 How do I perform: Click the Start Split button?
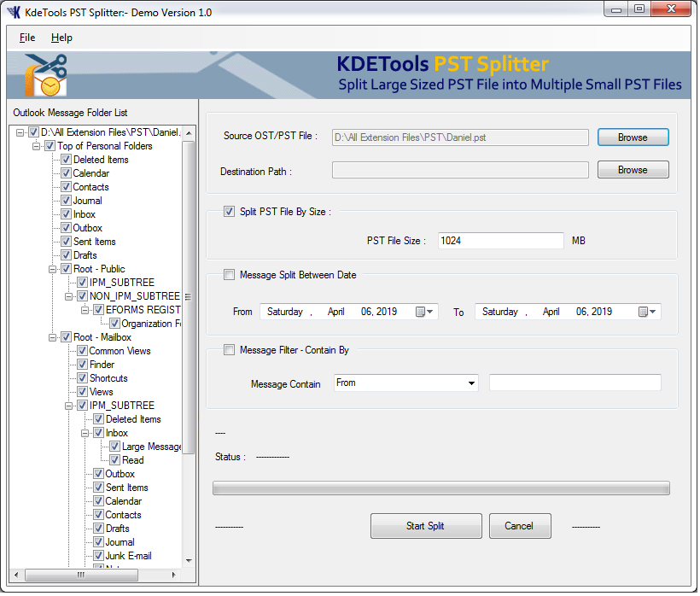424,526
